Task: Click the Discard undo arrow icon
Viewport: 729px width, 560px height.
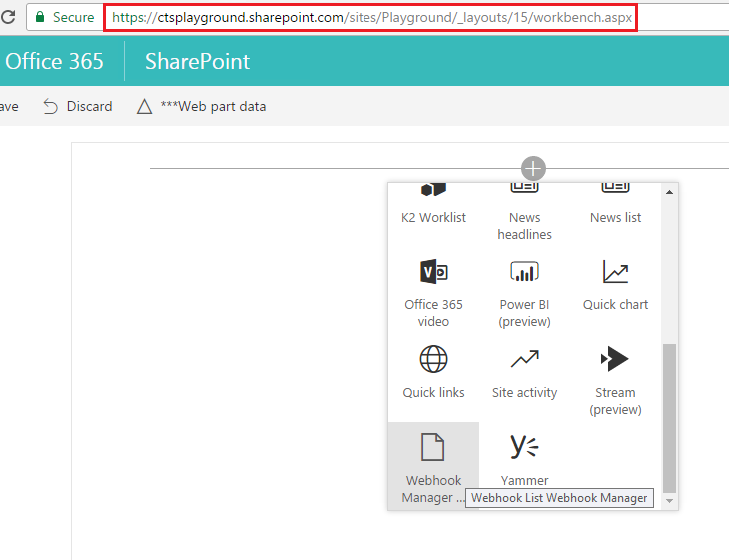Action: pos(50,107)
